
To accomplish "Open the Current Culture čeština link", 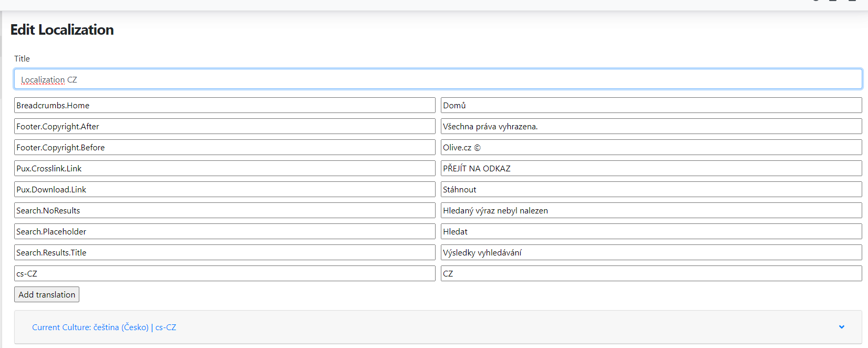I will pyautogui.click(x=104, y=327).
